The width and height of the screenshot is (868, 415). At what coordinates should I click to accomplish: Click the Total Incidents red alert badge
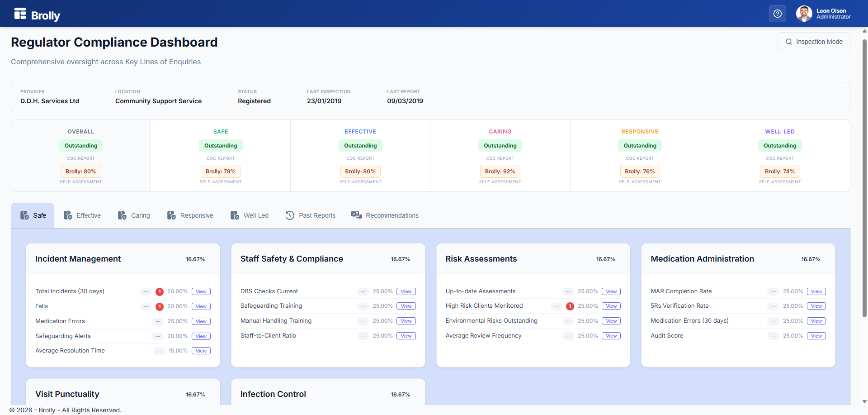pyautogui.click(x=160, y=292)
